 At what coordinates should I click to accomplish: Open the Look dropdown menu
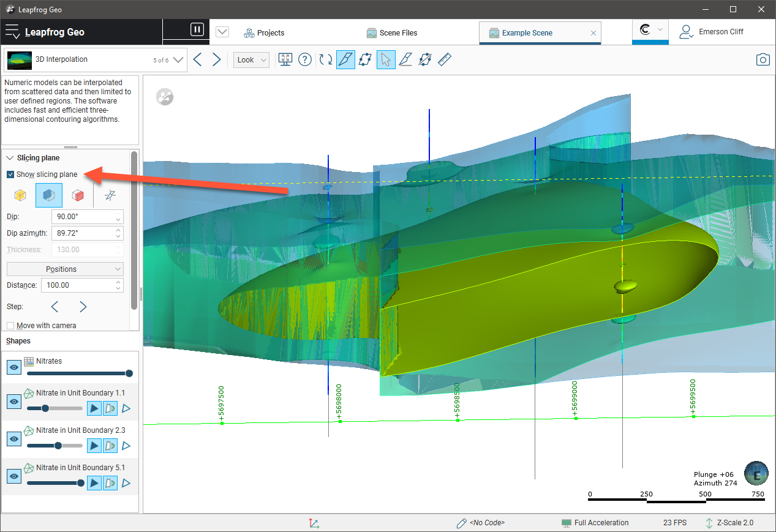click(251, 60)
